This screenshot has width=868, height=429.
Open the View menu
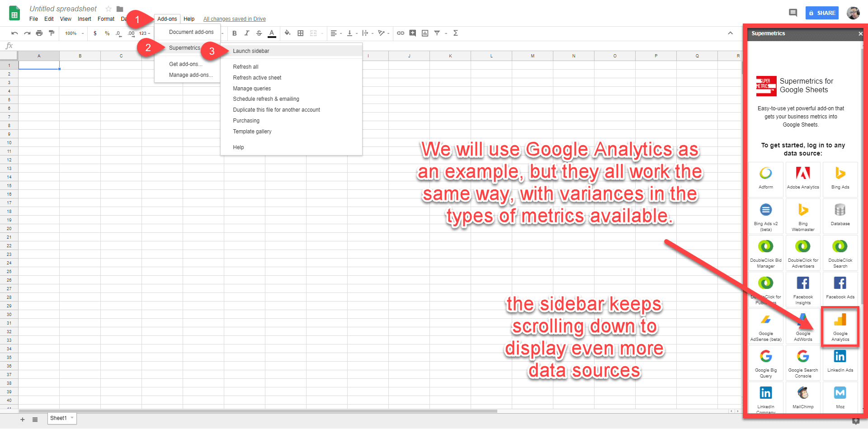coord(66,19)
